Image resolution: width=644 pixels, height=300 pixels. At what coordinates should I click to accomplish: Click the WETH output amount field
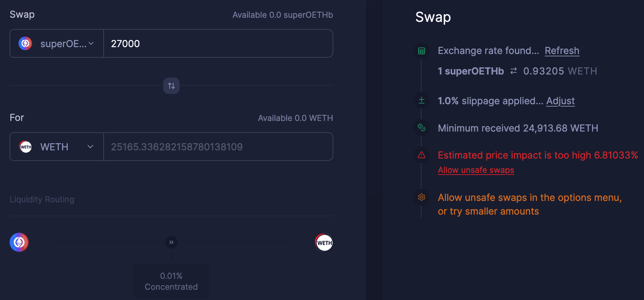tap(218, 147)
